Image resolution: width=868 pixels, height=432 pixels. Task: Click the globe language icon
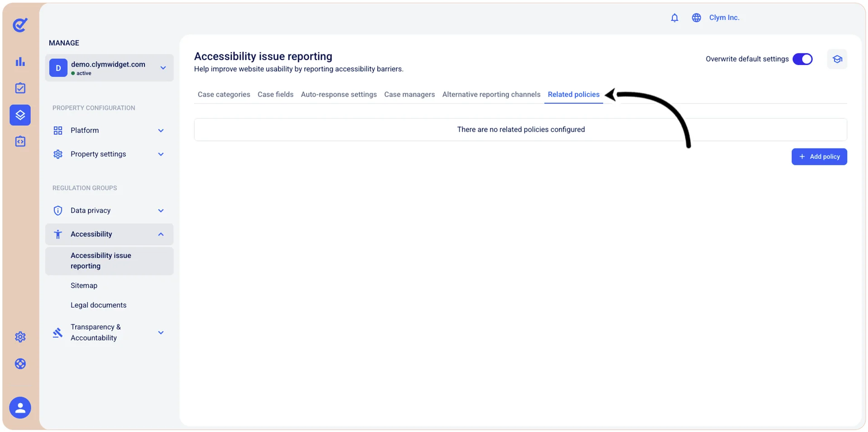click(x=696, y=18)
